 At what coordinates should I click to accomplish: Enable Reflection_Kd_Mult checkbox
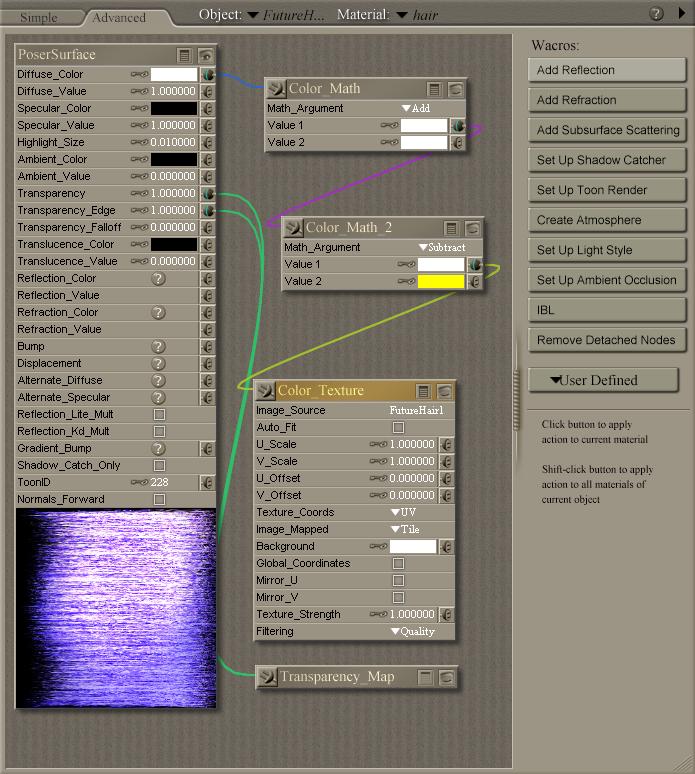(159, 432)
